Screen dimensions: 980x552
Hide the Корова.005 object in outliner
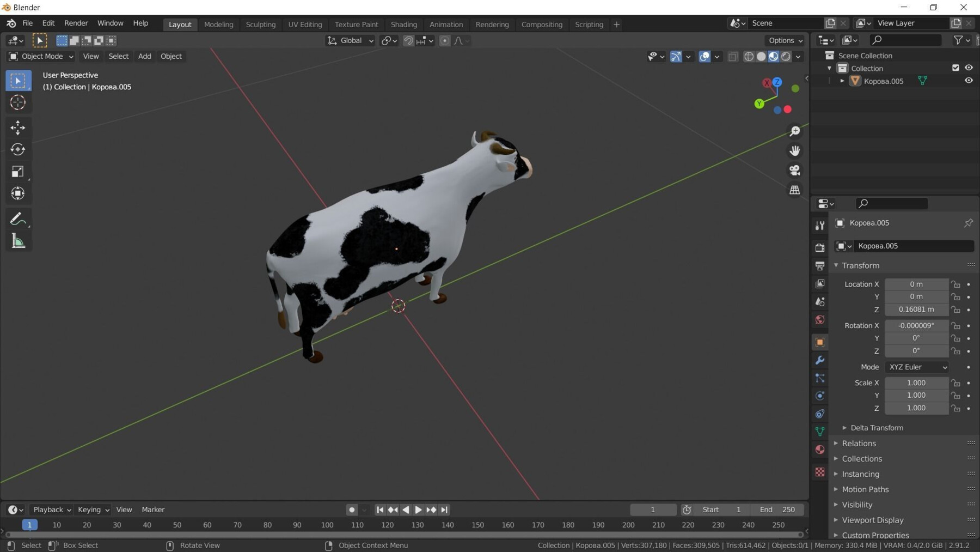969,80
